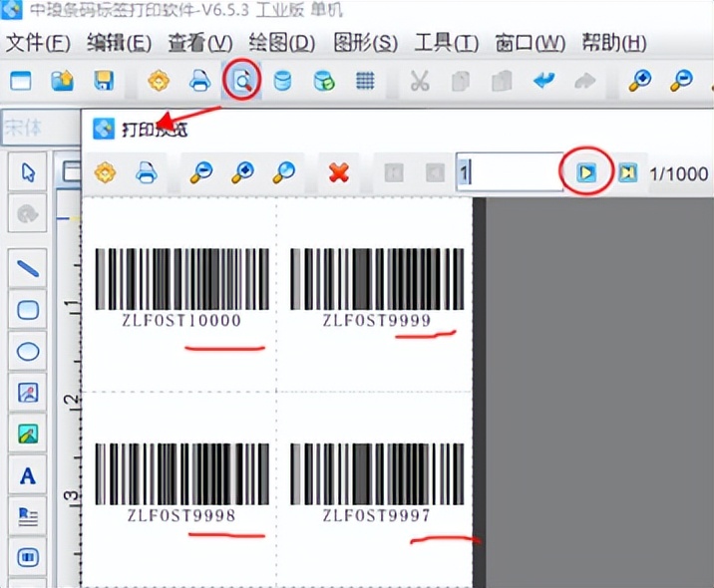Choose the arrow selection tool
Image resolution: width=714 pixels, height=588 pixels.
pos(28,172)
